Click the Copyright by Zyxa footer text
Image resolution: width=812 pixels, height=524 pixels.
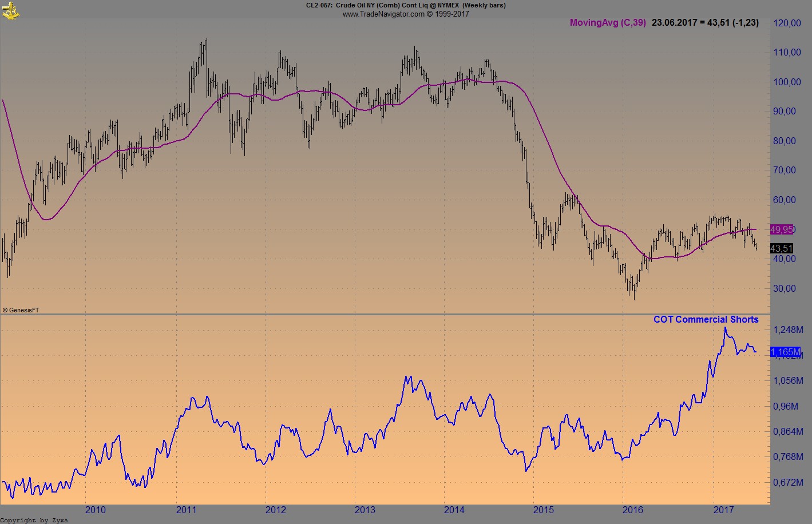[33, 520]
